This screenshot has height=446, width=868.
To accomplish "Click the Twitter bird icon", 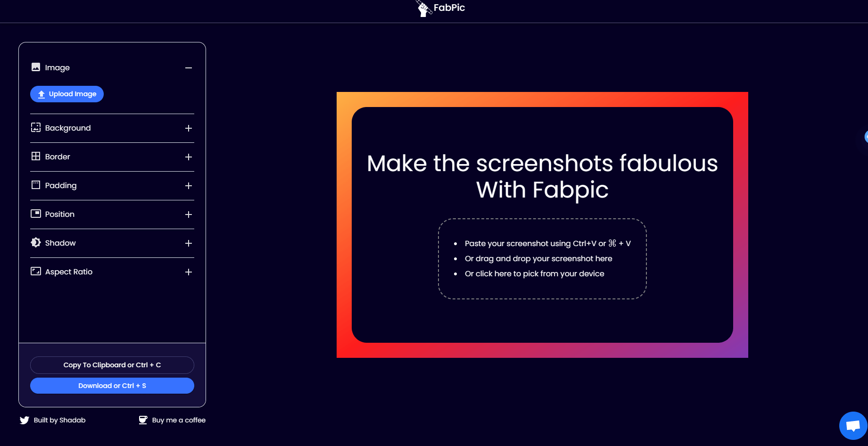I will click(25, 420).
